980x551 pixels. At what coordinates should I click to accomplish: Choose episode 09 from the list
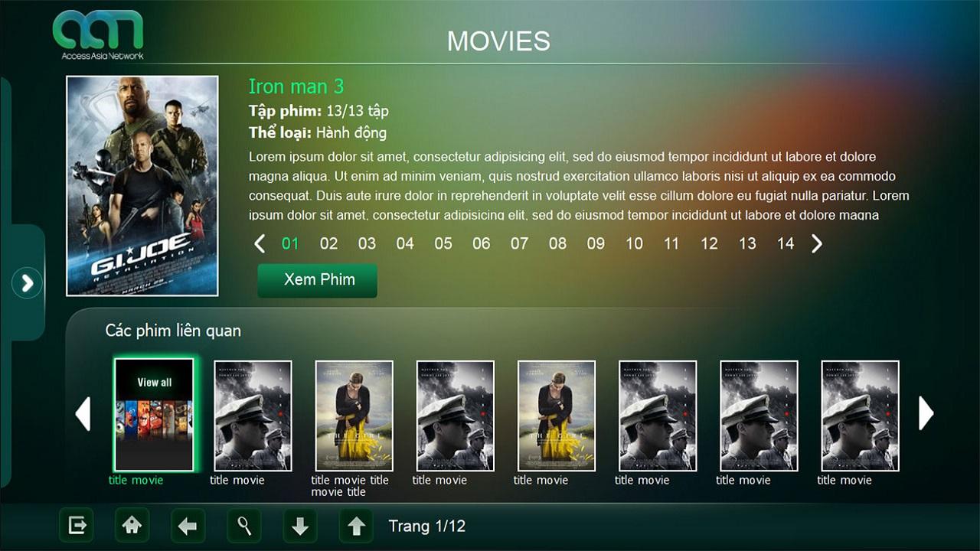point(596,243)
